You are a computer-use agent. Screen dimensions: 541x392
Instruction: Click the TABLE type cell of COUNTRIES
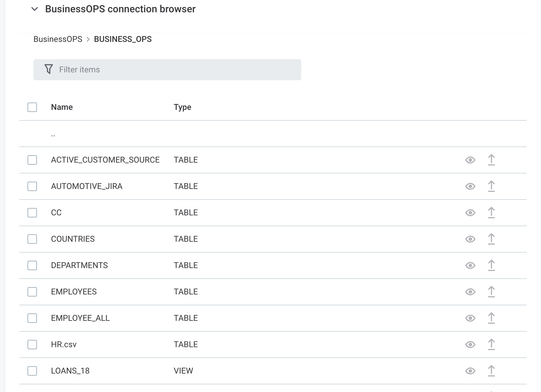[186, 239]
